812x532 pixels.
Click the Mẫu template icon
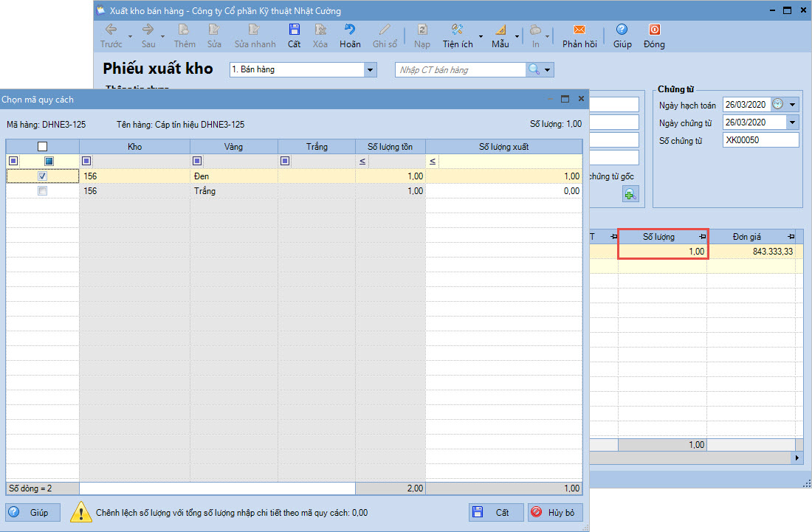coord(500,30)
